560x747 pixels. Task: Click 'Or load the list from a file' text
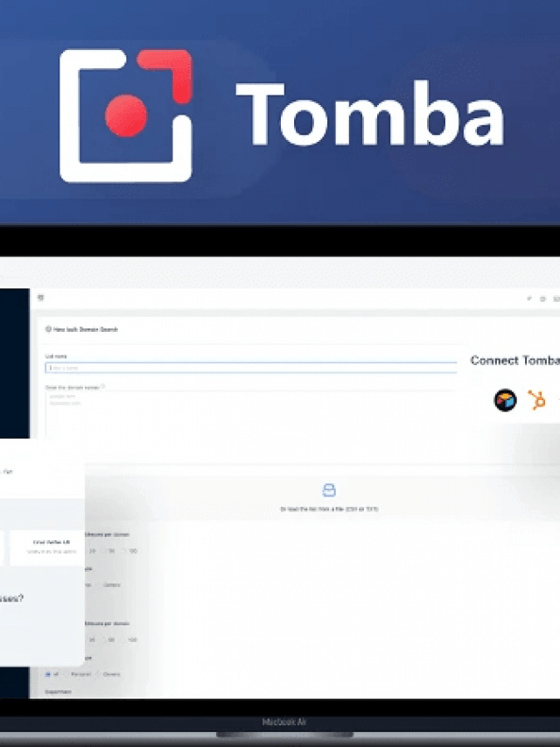[x=329, y=510]
